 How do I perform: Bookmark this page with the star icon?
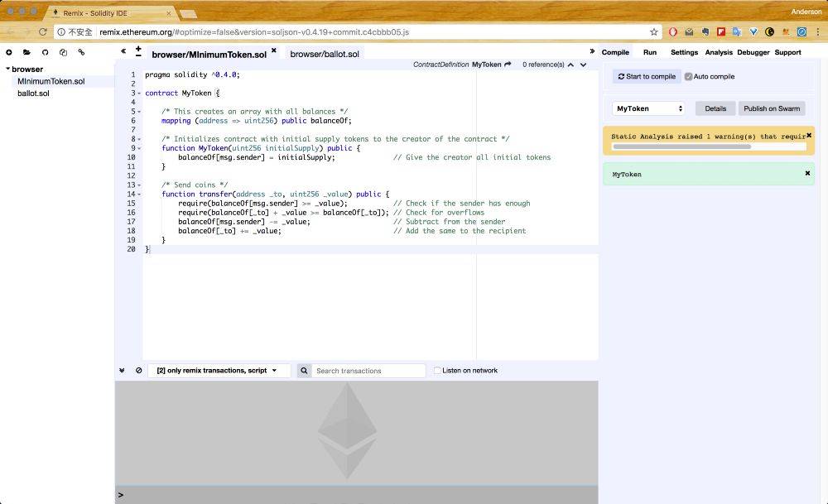click(654, 31)
